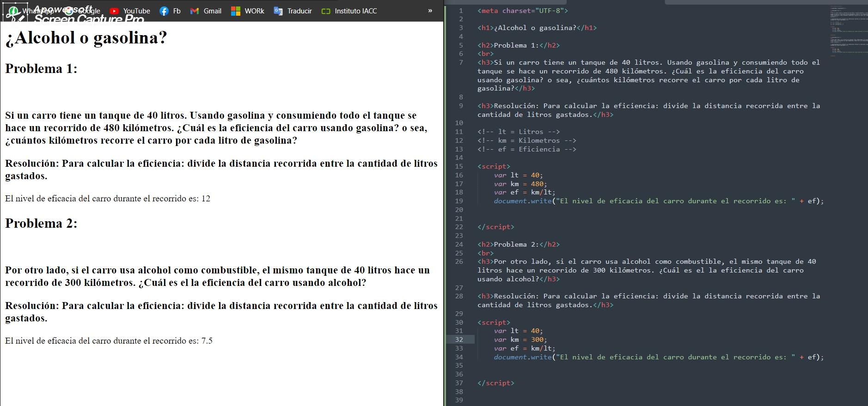Click line number 15 in editor gutter

(459, 166)
